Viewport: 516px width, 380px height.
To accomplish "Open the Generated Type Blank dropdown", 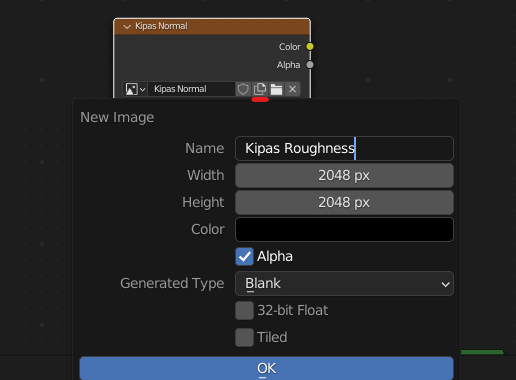I will point(344,283).
